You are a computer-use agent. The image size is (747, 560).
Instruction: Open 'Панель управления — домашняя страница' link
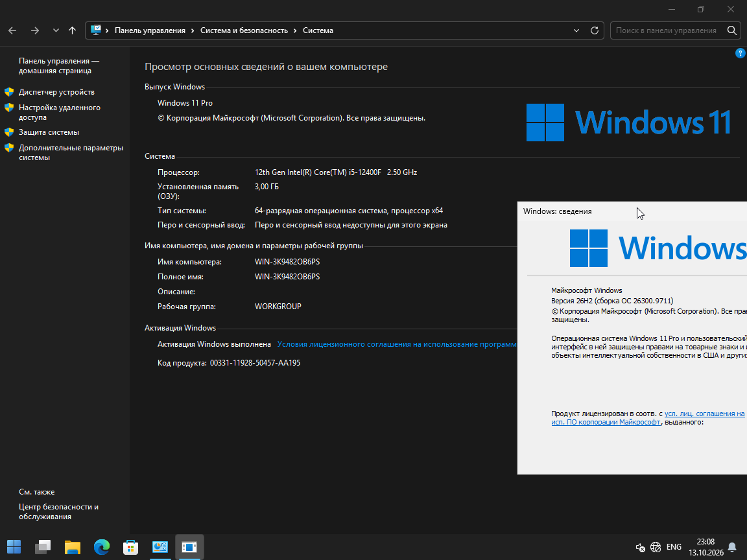[x=59, y=65]
